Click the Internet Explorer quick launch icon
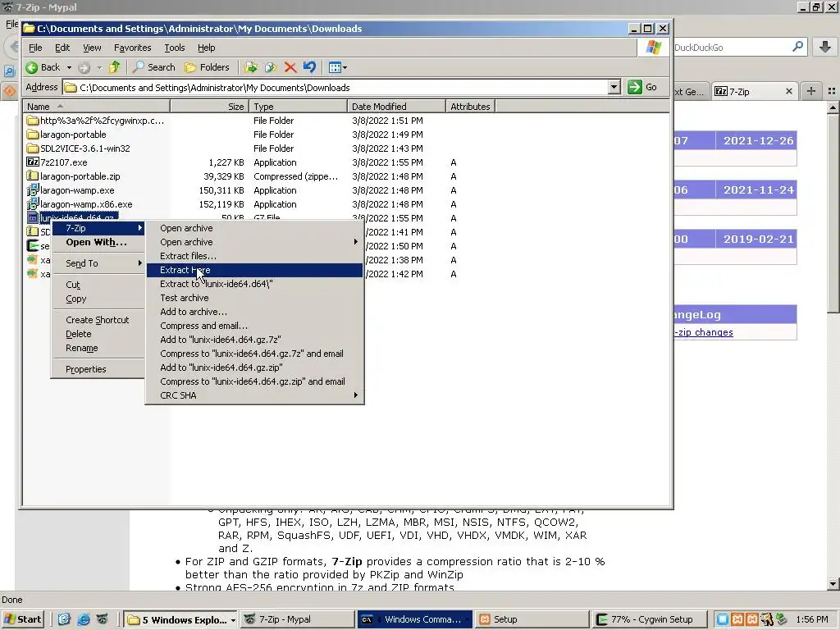The image size is (840, 630). click(x=84, y=619)
